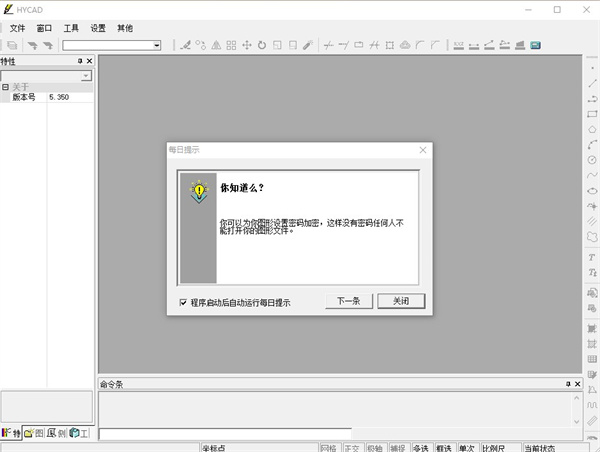Image resolution: width=600 pixels, height=452 pixels.
Task: Open the array grid tool icon
Action: 231,45
